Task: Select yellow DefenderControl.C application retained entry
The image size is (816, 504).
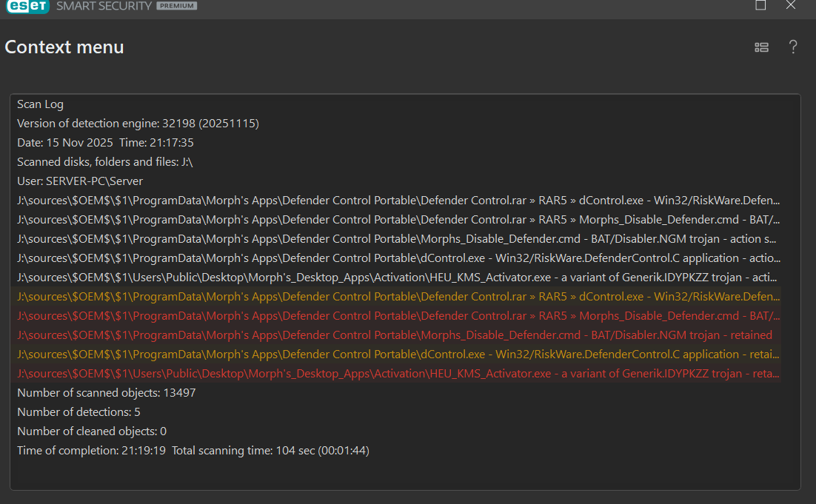Action: click(x=398, y=354)
